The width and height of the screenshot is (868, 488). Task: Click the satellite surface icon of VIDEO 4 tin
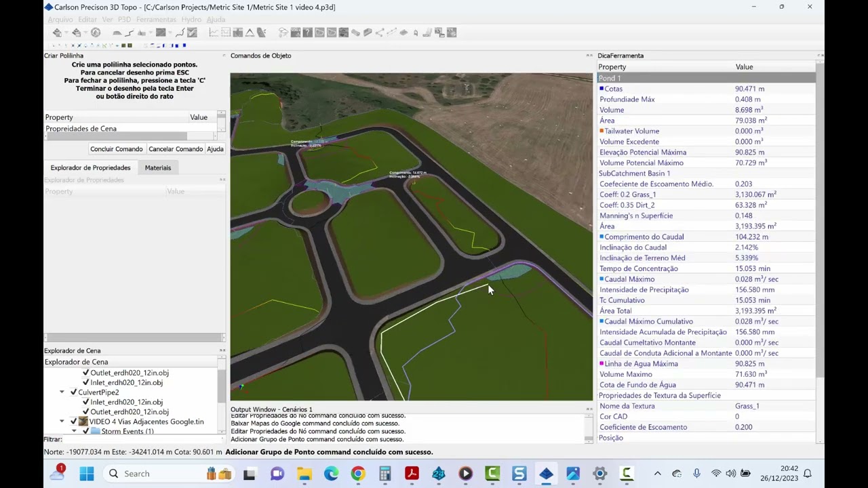pos(83,422)
